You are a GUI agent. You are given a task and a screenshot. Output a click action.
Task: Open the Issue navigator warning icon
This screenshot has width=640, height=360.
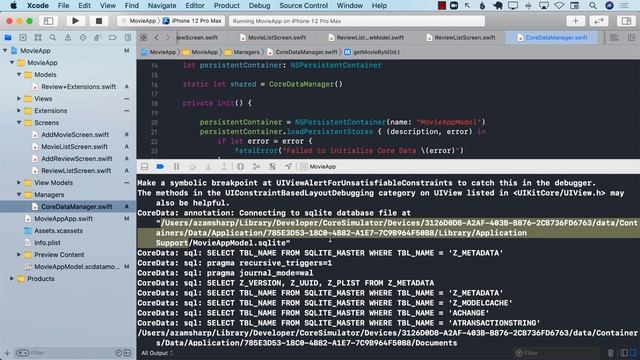point(68,38)
